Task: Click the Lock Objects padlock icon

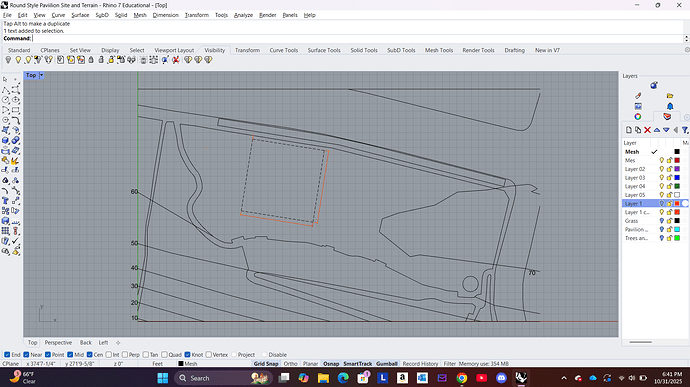Action: pos(91,60)
